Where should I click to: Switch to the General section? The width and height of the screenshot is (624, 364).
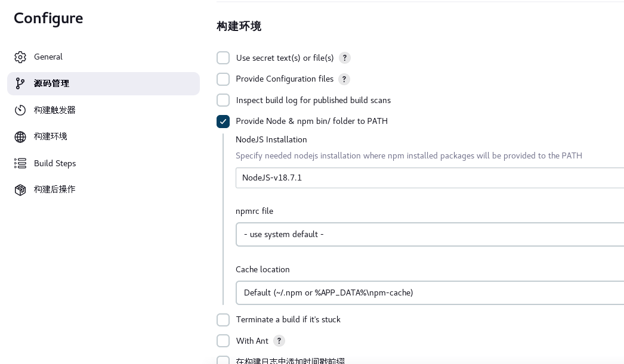(48, 57)
